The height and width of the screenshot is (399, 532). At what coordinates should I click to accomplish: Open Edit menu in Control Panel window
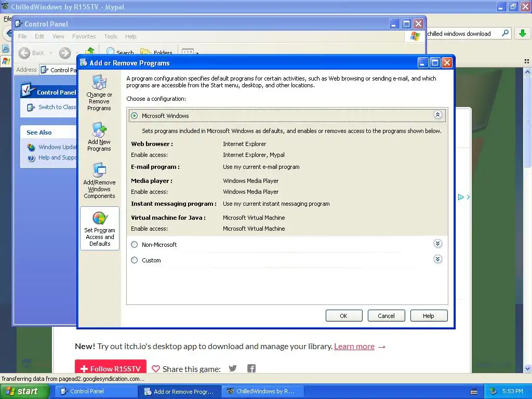(x=39, y=36)
